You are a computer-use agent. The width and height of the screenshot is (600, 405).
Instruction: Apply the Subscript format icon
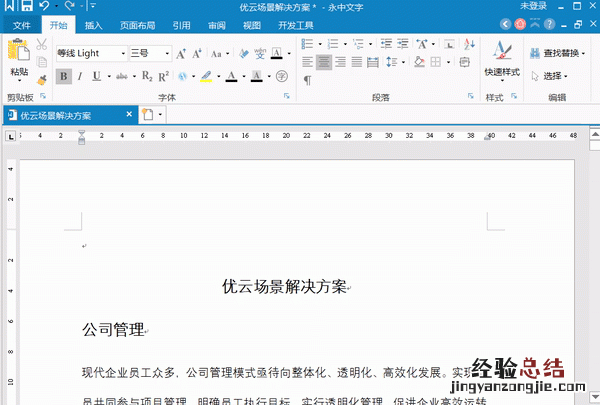click(x=148, y=76)
